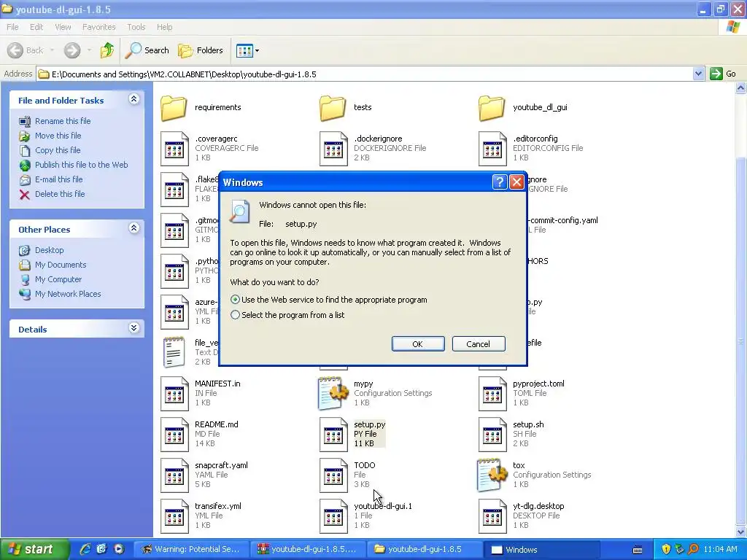This screenshot has width=747, height=560.
Task: Expand the Address bar dropdown
Action: click(x=698, y=74)
